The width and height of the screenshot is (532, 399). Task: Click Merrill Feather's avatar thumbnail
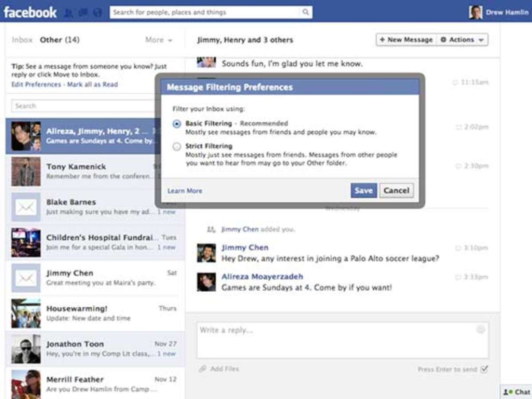coord(26,384)
